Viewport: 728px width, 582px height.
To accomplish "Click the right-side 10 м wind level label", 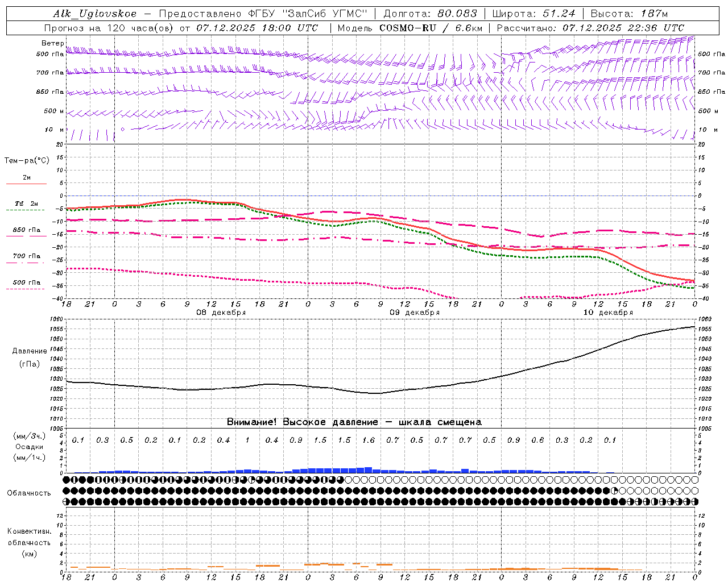I will pos(708,130).
